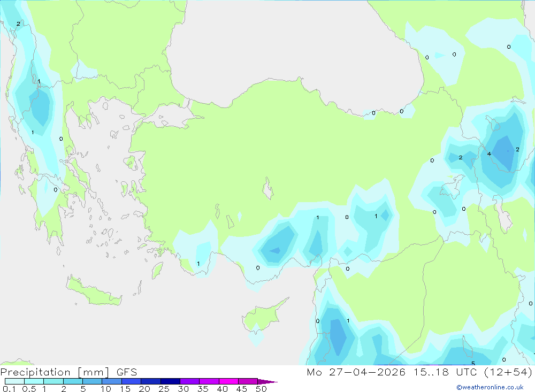This screenshot has width=535, height=392.
Task: Click the '20' legend scale label
Action: point(144,389)
